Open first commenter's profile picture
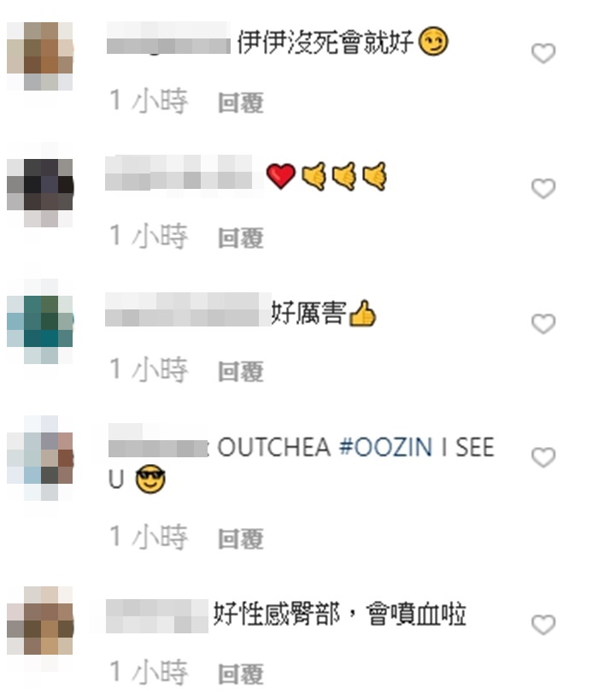The image size is (598, 700). point(40,56)
